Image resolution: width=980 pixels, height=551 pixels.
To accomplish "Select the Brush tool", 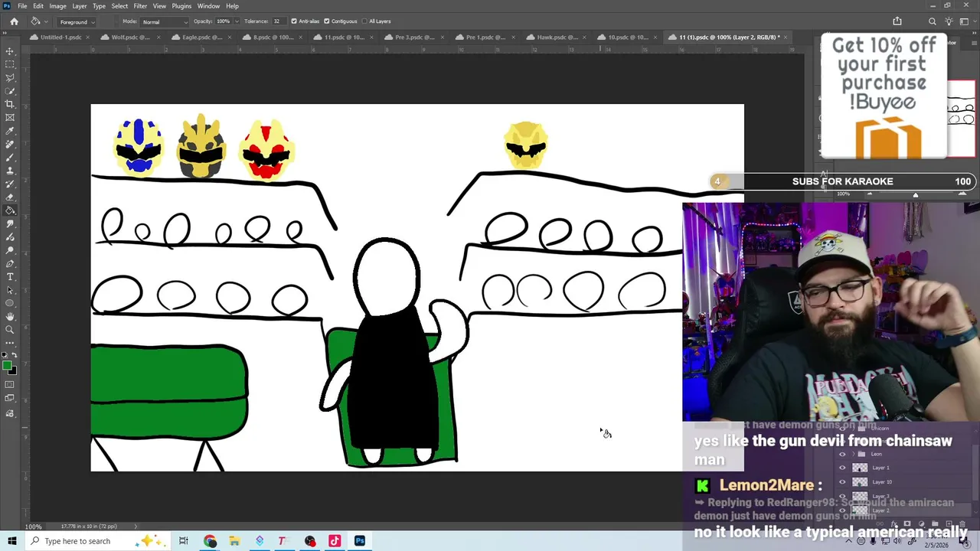I will (10, 157).
